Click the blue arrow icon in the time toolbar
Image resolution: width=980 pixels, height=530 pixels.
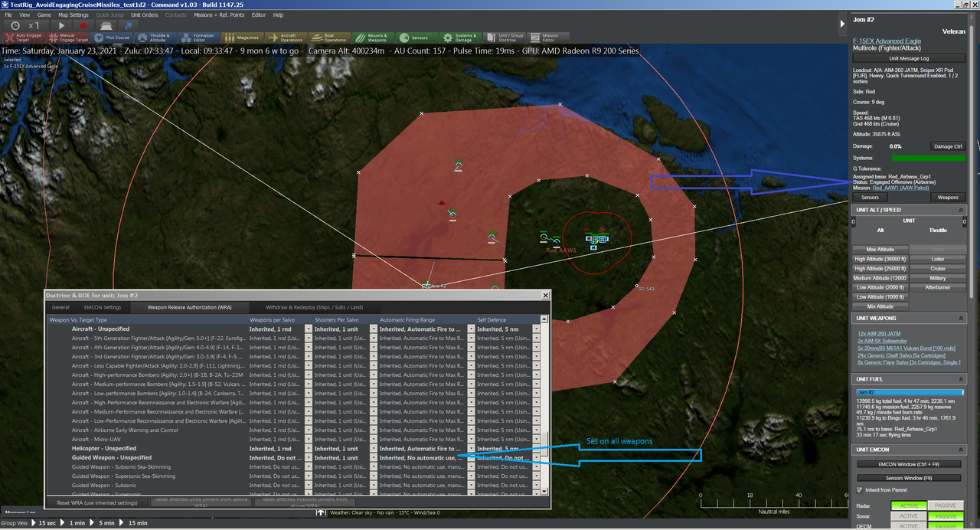pos(129,25)
